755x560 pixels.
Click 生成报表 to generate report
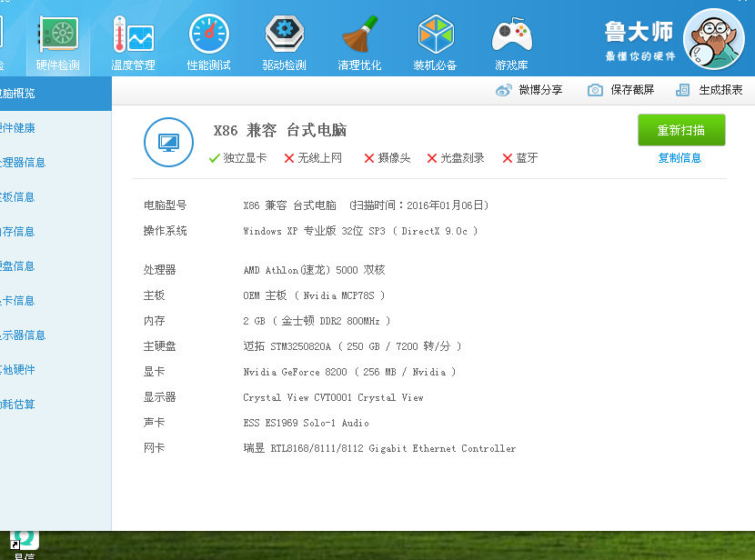pyautogui.click(x=710, y=90)
